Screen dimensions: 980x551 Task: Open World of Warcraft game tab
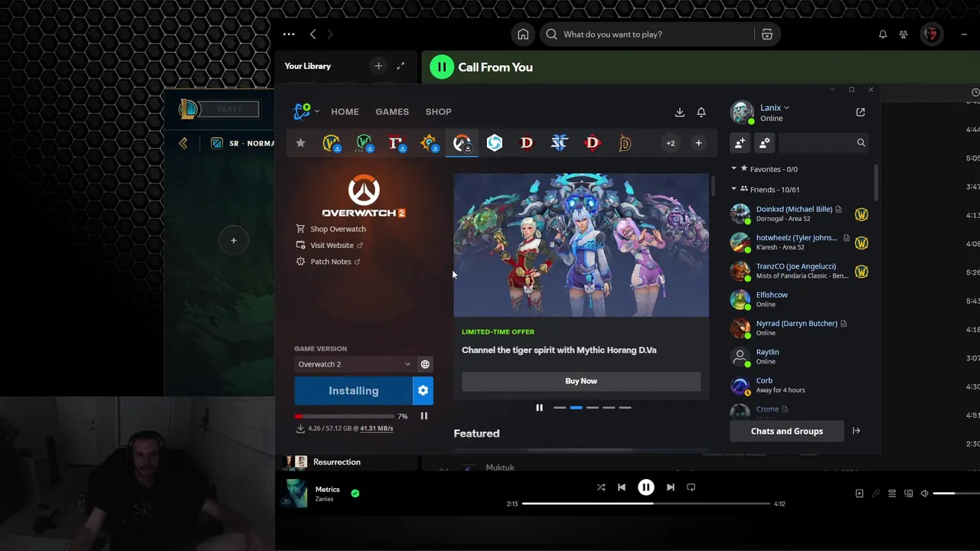coord(332,143)
